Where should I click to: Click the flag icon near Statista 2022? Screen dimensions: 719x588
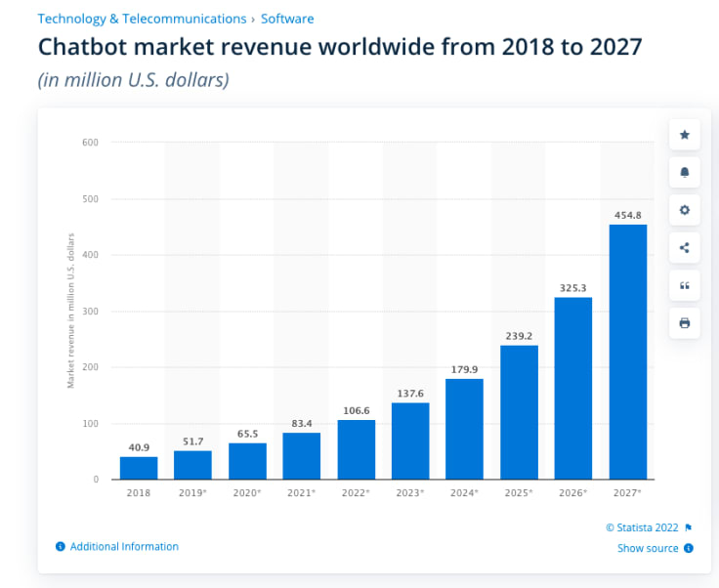(689, 527)
